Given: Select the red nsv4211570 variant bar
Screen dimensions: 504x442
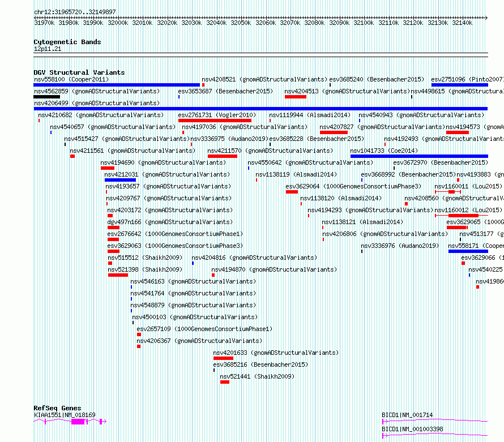Looking at the screenshot, I should (223, 156).
